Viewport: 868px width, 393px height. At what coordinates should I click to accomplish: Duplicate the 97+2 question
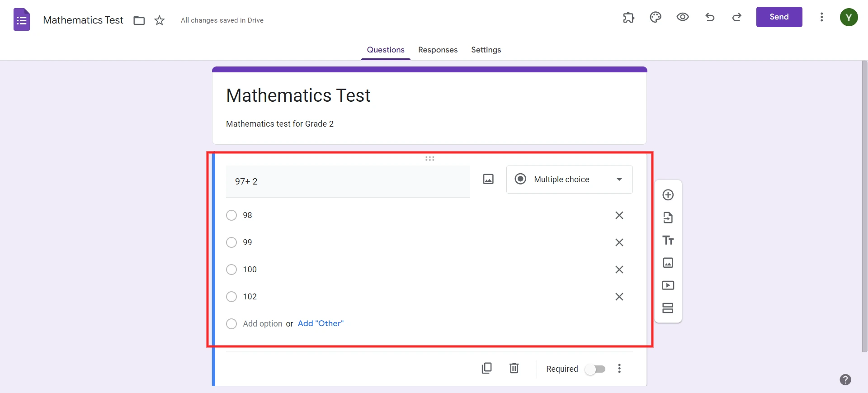point(486,368)
